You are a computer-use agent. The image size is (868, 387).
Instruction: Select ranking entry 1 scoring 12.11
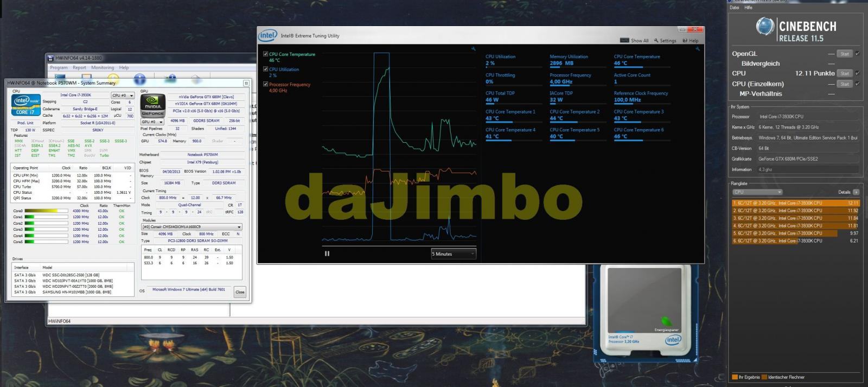(796, 203)
